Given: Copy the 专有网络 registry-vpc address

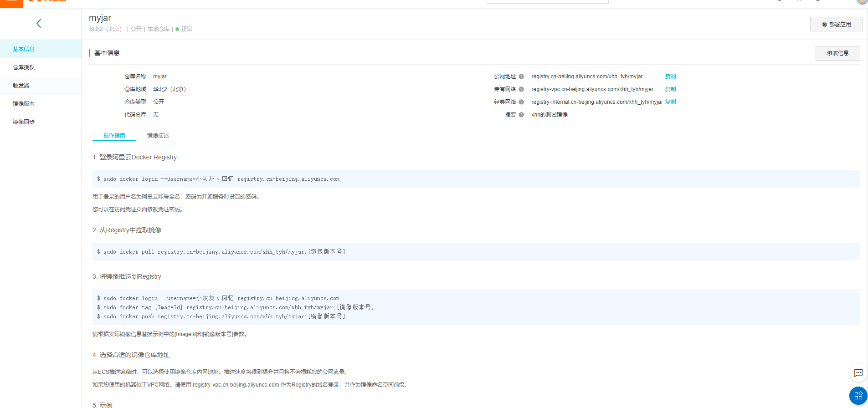Looking at the screenshot, I should [670, 89].
